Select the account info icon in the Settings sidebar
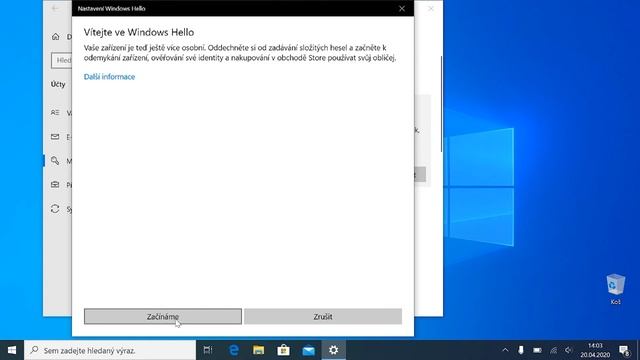The height and width of the screenshot is (360, 640). click(55, 112)
